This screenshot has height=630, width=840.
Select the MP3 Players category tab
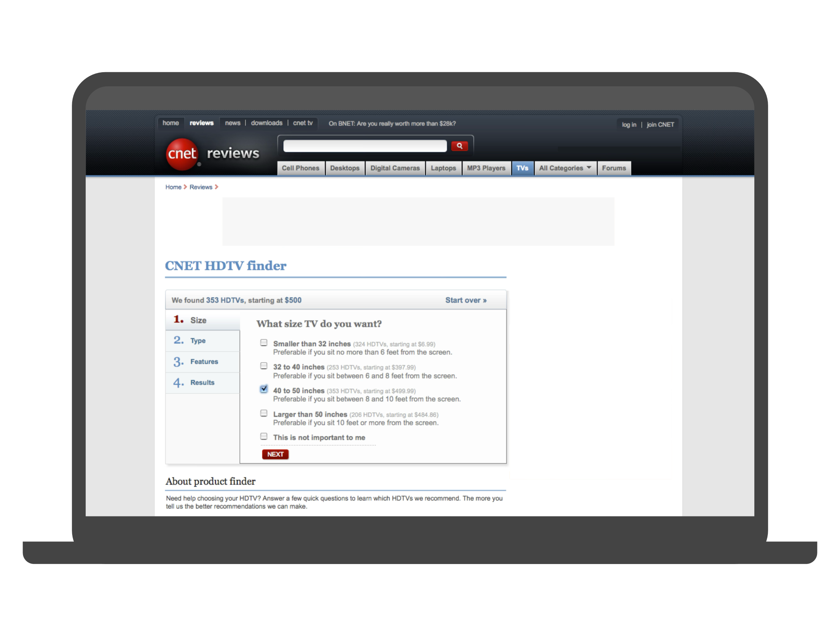click(486, 168)
